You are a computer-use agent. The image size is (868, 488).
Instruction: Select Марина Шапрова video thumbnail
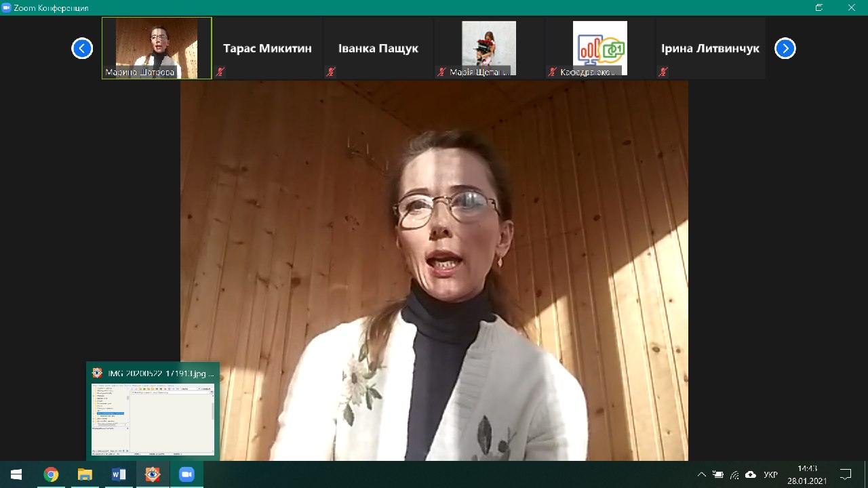click(x=157, y=48)
